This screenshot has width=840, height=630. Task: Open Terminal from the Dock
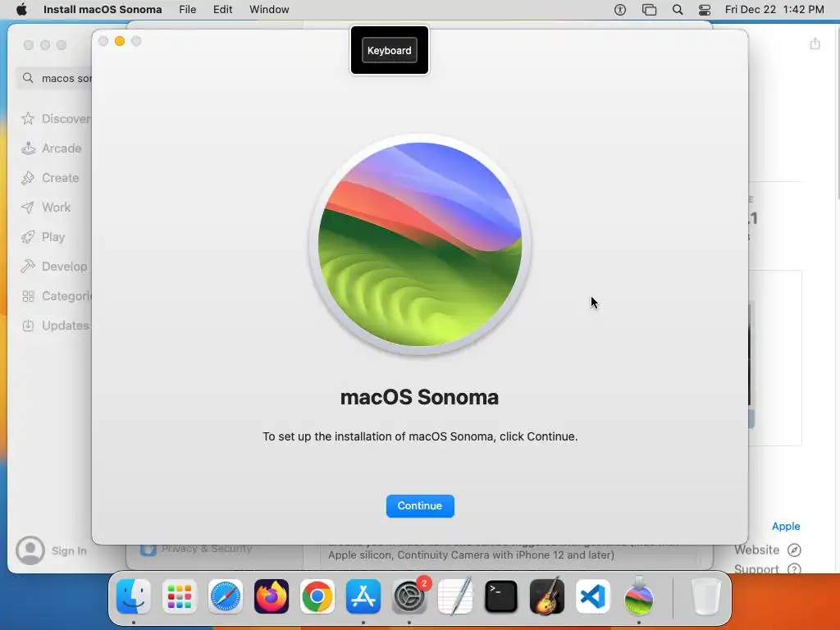point(501,596)
